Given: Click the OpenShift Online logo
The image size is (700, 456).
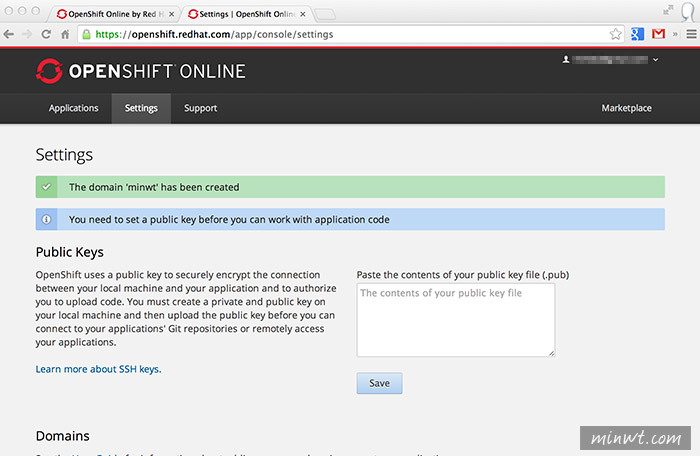Looking at the screenshot, I should coord(141,71).
